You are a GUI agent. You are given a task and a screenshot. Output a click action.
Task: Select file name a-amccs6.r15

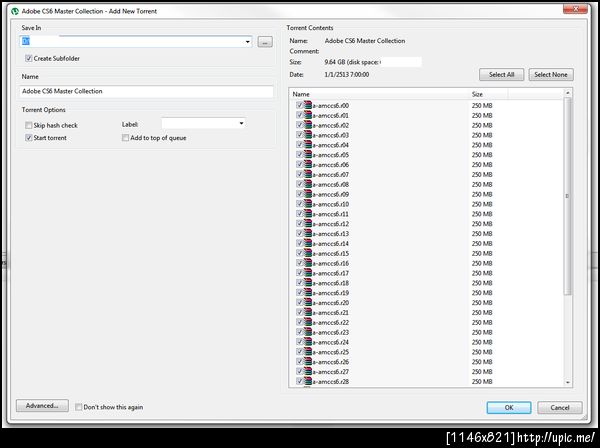[x=331, y=254]
